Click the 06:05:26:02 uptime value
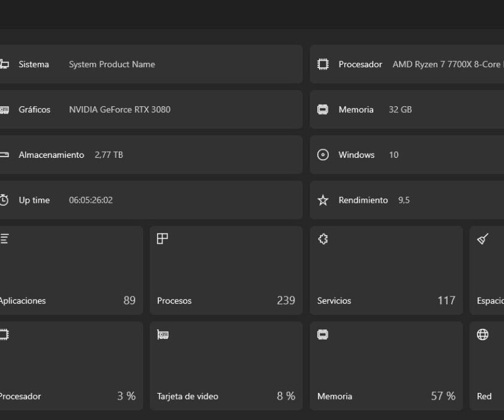504x420 pixels. (x=91, y=200)
